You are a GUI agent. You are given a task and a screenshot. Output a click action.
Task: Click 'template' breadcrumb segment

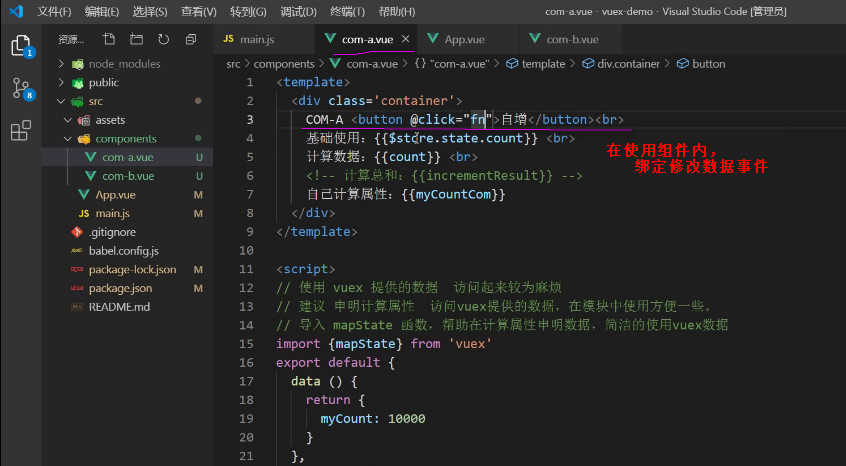pos(543,64)
